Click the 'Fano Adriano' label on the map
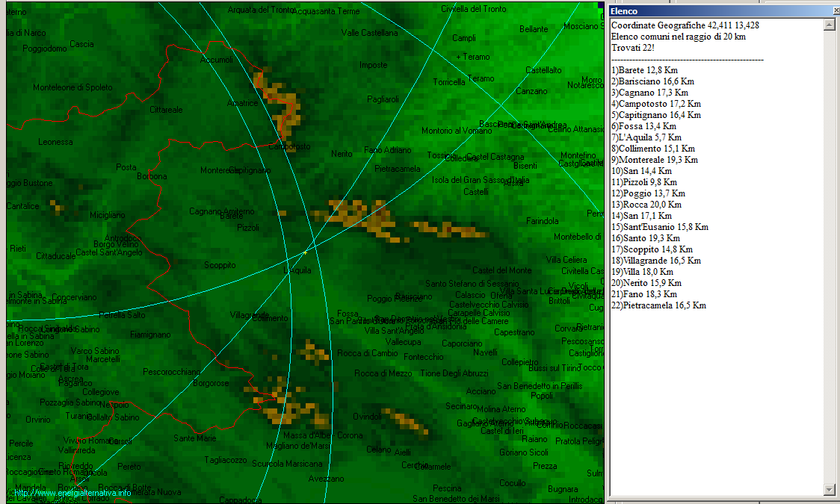The height and width of the screenshot is (504, 840). 388,150
